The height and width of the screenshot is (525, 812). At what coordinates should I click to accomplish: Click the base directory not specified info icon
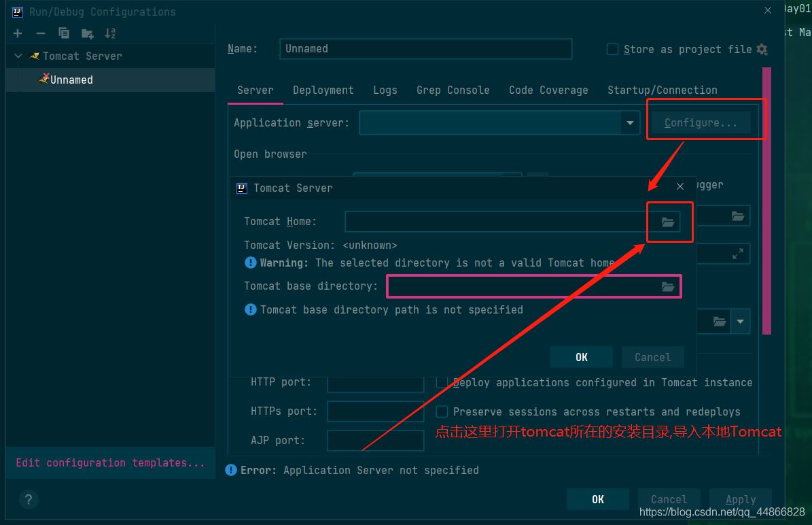tap(250, 309)
